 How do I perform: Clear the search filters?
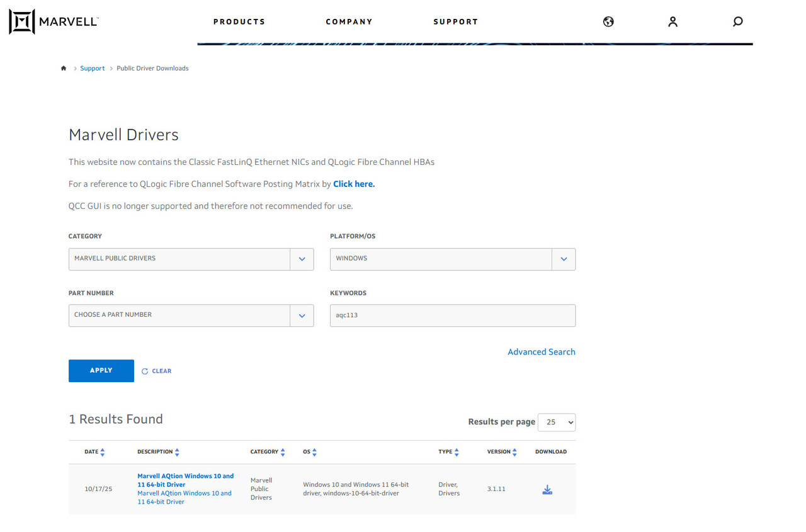(157, 371)
